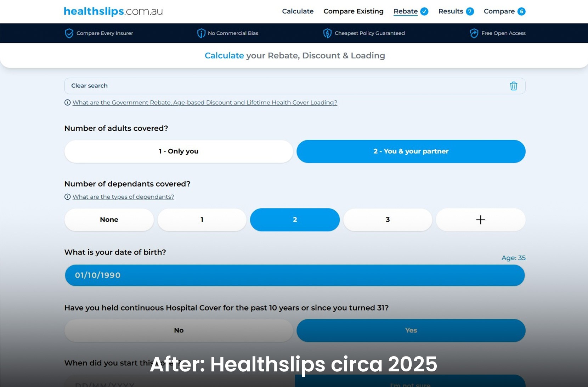Select No for continuous Hospital Cover
Viewport: 588px width, 387px height.
pos(179,331)
